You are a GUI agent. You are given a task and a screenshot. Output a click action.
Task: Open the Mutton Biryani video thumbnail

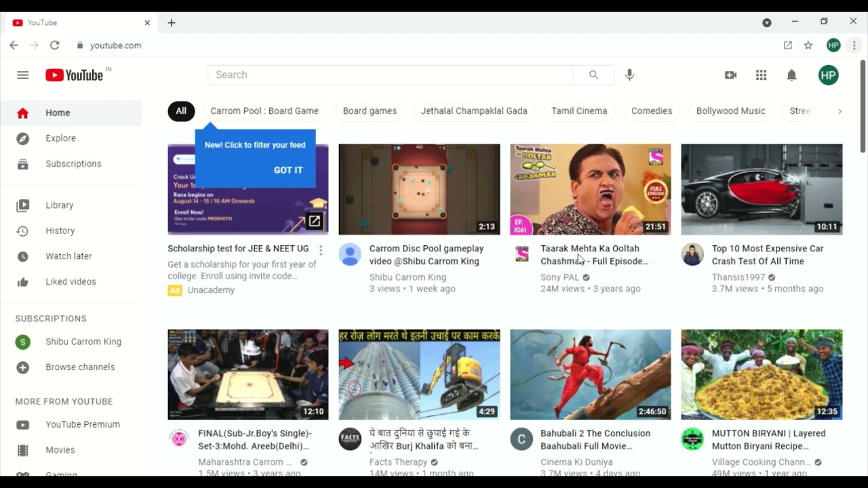click(x=762, y=375)
